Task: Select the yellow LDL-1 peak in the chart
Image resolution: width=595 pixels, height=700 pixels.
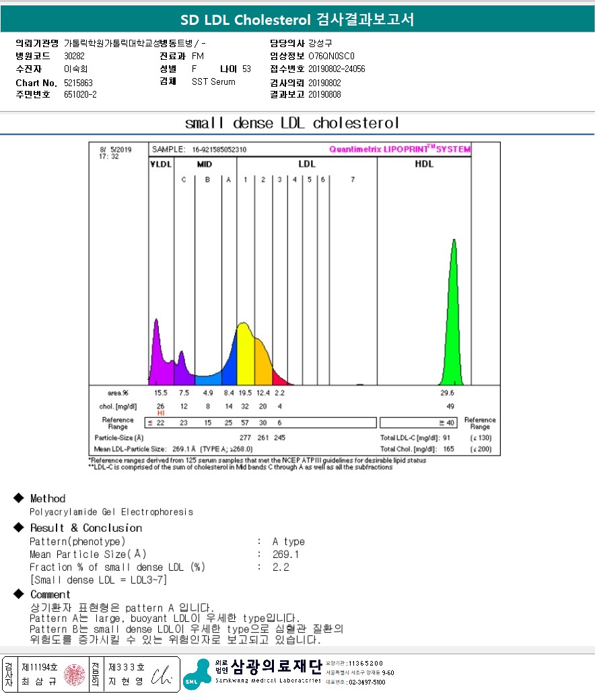Action: point(246,353)
